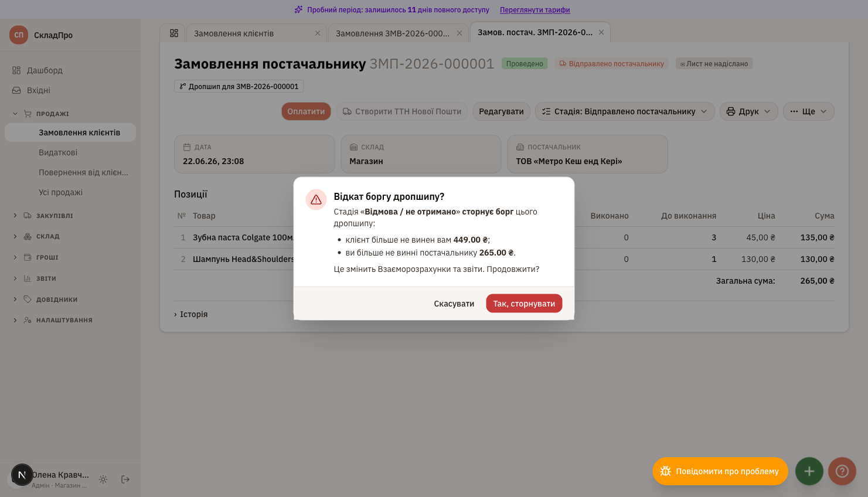Toggle theme with the sun icon
868x497 pixels.
pos(103,479)
